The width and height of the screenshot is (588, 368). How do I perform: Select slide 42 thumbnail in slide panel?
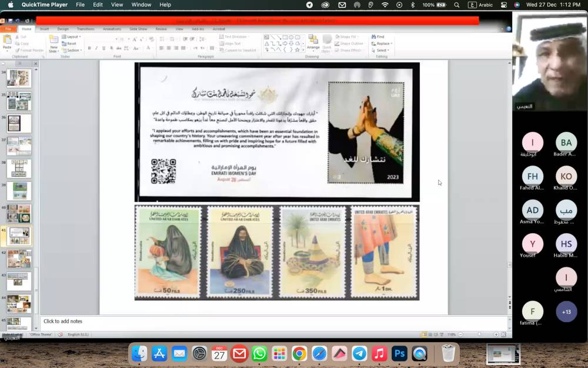19,258
